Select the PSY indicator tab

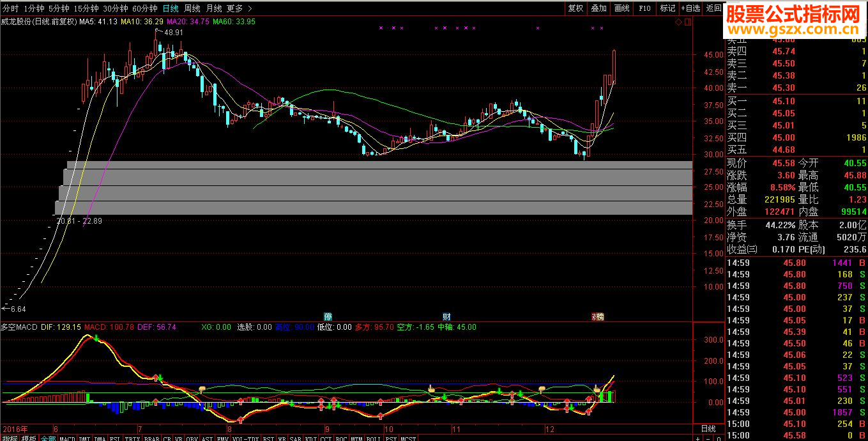[390, 437]
